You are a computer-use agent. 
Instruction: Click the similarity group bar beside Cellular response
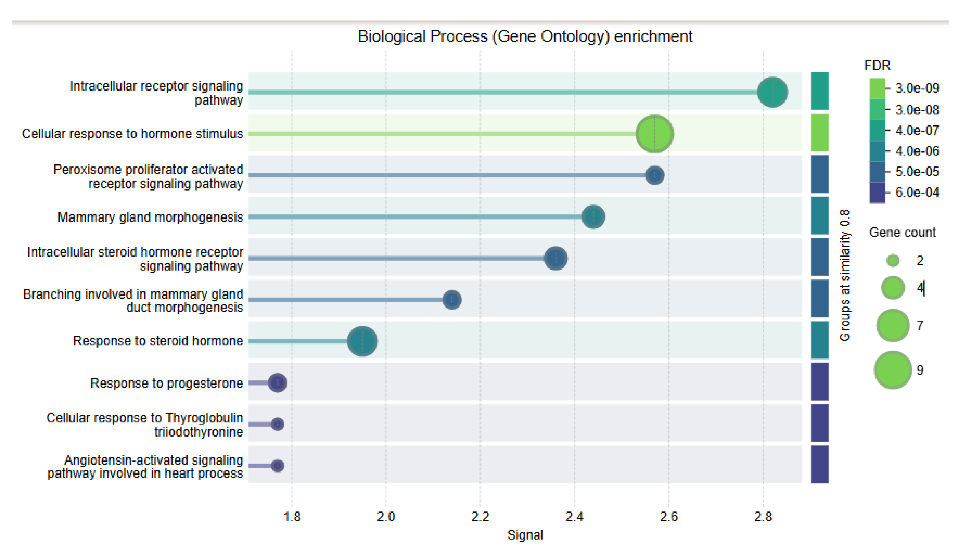pos(820,133)
